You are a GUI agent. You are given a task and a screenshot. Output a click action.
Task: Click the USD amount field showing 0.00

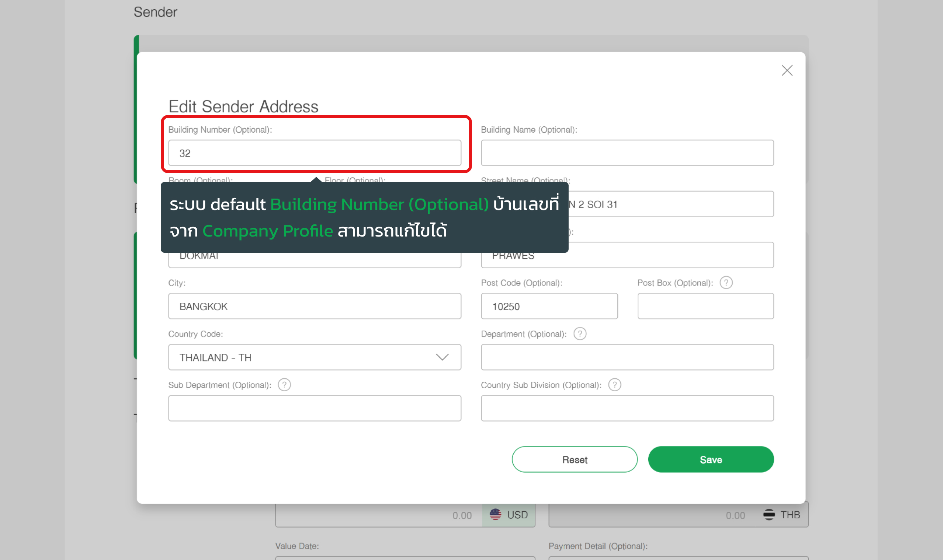[x=379, y=515]
